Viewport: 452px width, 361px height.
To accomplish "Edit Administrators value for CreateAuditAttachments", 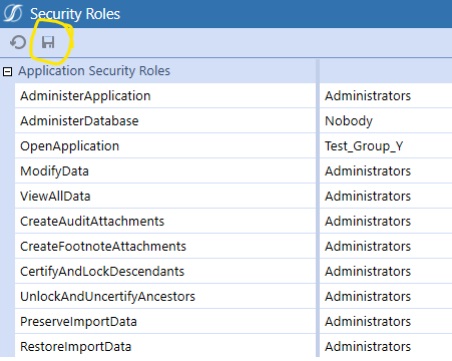I will click(x=386, y=221).
